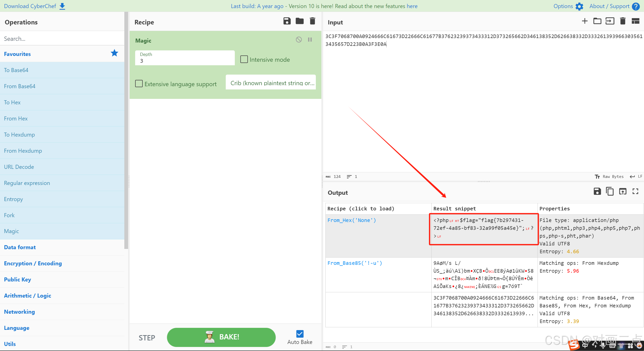Save the recipe with floppy icon

(287, 21)
